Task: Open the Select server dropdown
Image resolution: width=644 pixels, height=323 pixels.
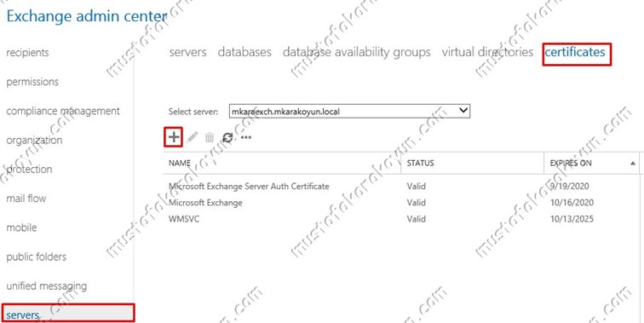Action: (x=349, y=111)
